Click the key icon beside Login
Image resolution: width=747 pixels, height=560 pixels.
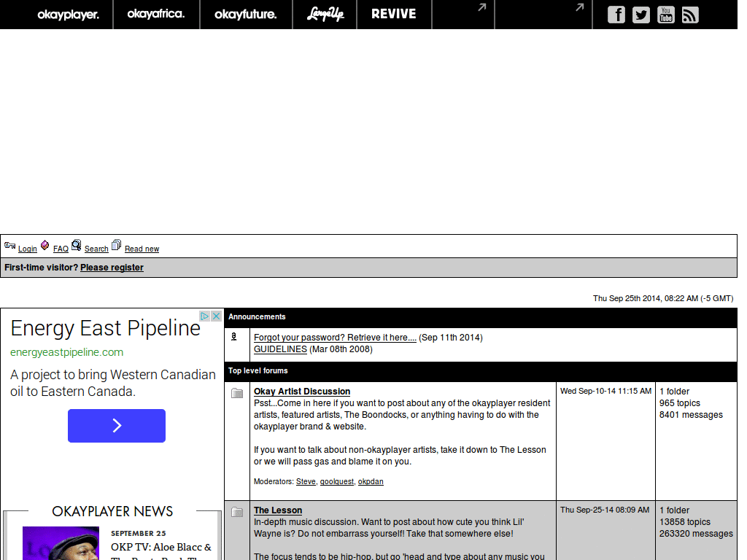point(9,246)
